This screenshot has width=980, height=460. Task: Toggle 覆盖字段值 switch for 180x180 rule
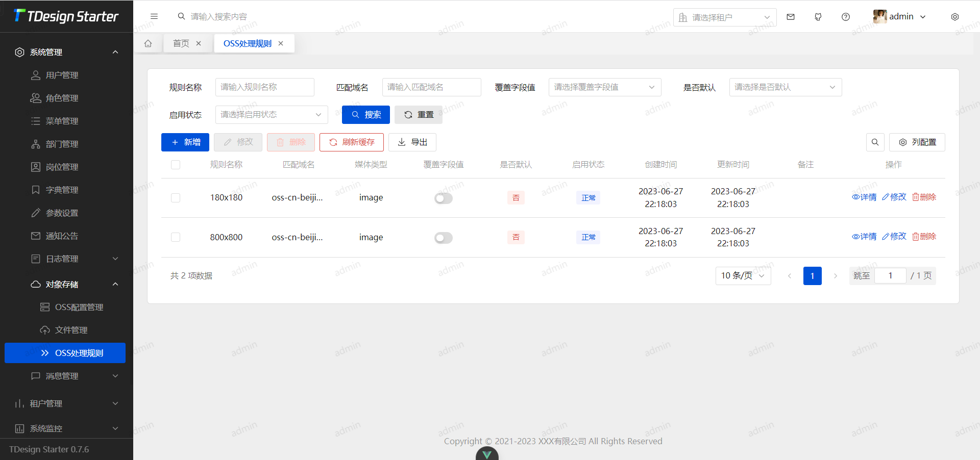coord(443,198)
